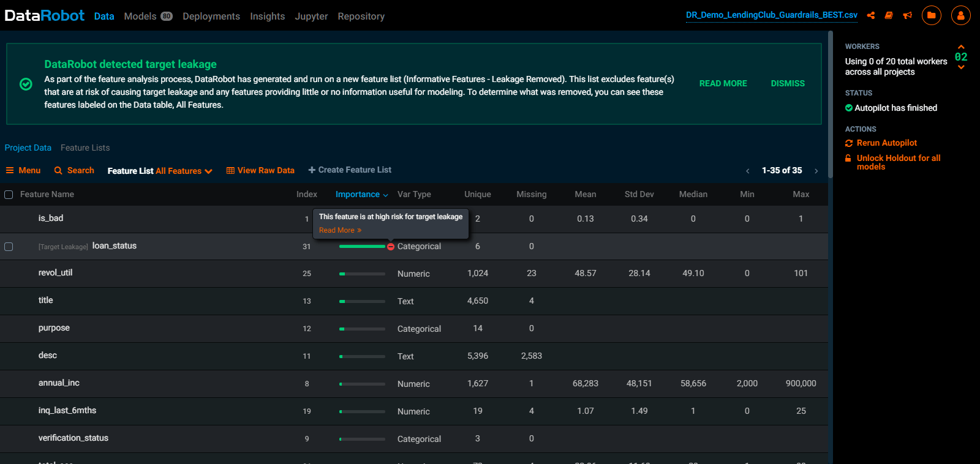Click revol_util importance bar
The width and height of the screenshot is (980, 464).
click(362, 274)
